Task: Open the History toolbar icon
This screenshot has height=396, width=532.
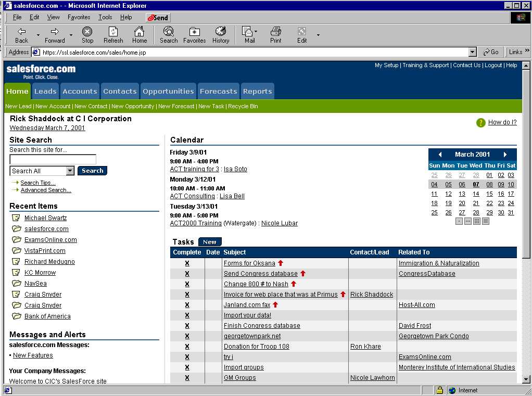Action: click(220, 35)
